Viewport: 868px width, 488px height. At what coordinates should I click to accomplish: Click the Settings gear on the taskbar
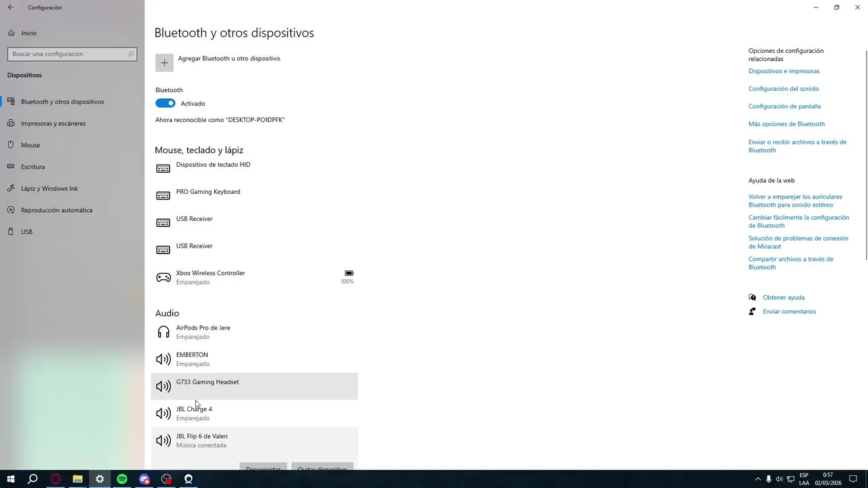click(x=100, y=479)
